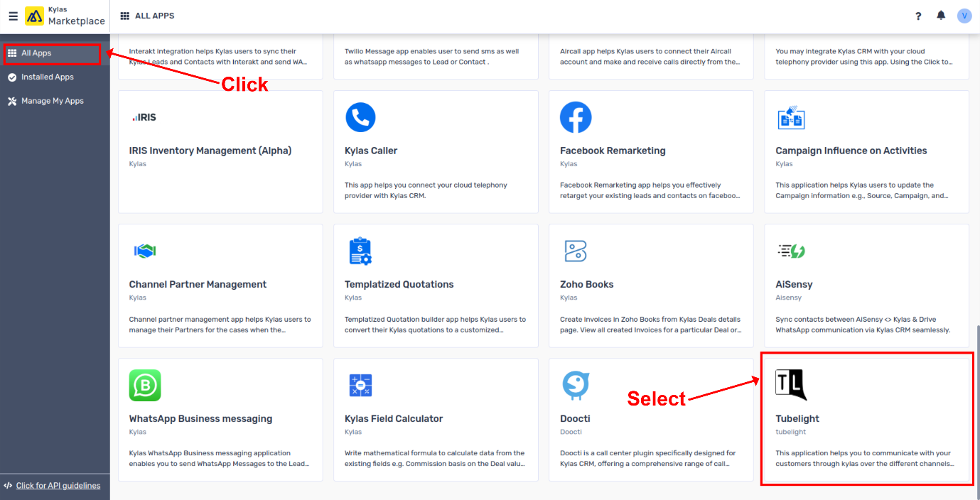Click the Kylas Marketplace logo
The height and width of the screenshot is (500, 980).
tap(34, 16)
